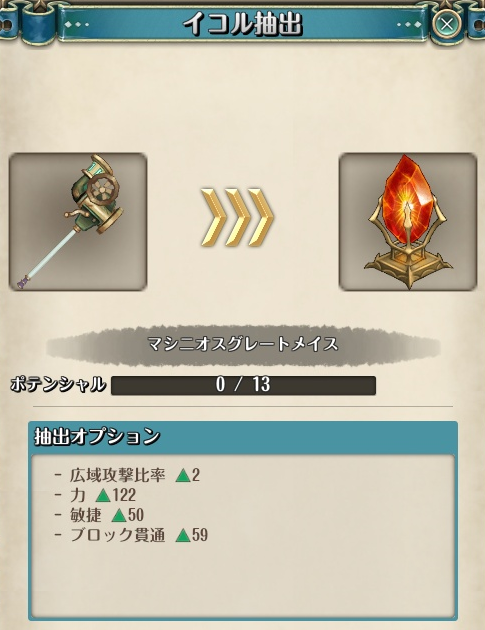Close the イコル抽出 window

pos(446,24)
